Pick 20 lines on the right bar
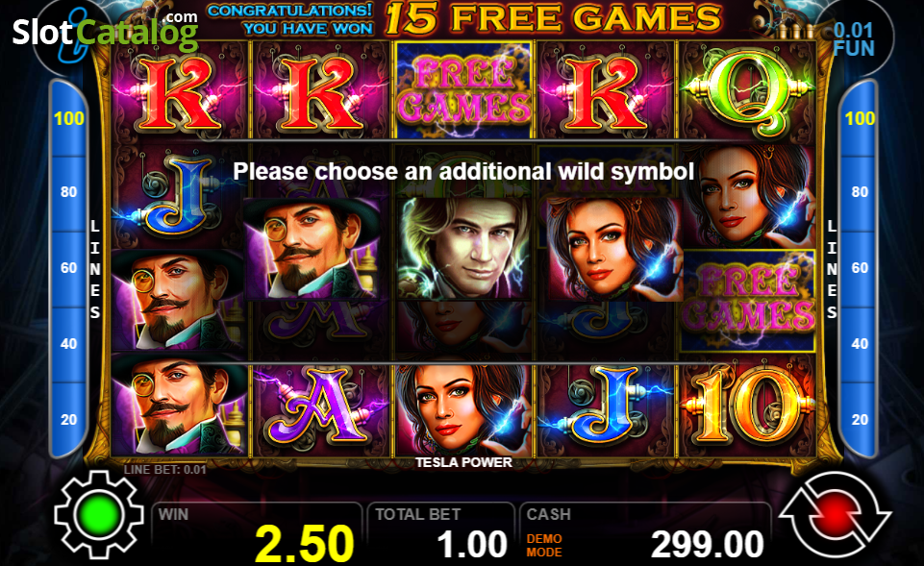Screen dimensions: 924x566 click(x=860, y=419)
